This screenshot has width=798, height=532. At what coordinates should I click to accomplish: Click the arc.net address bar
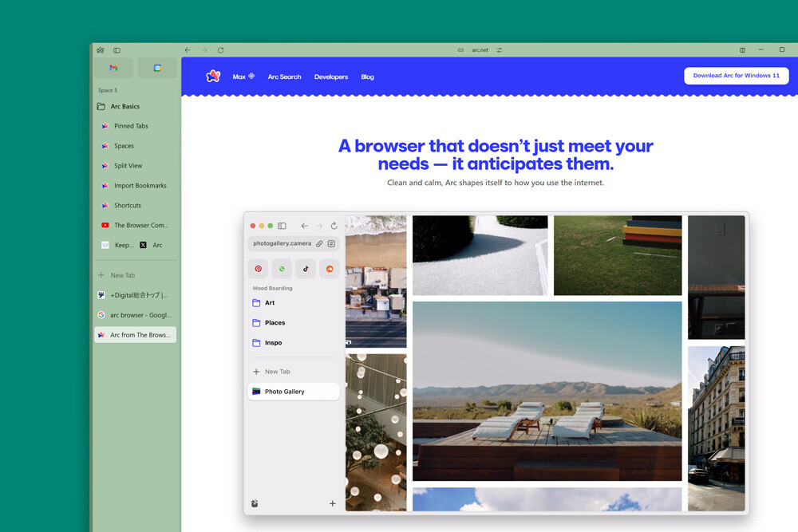[480, 50]
